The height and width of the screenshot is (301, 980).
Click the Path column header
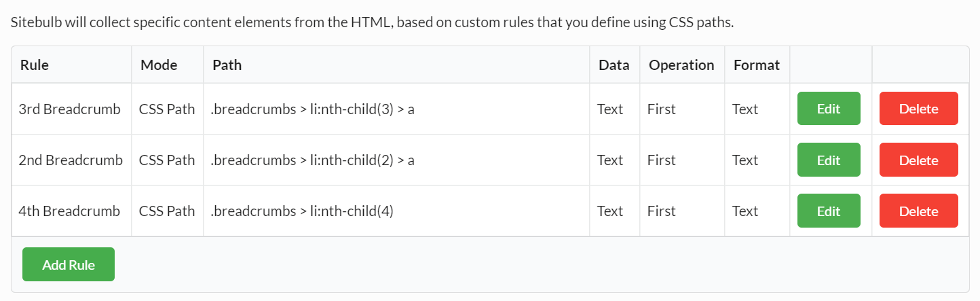click(227, 65)
